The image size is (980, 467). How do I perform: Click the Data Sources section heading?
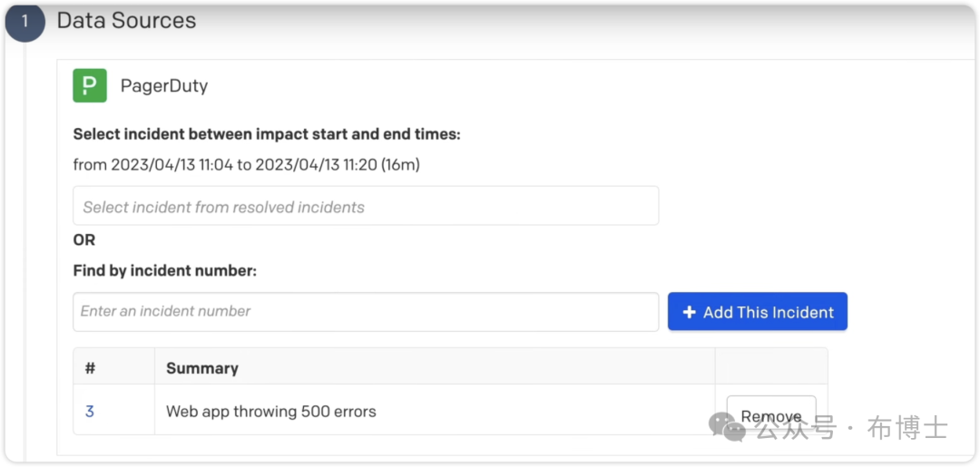[126, 20]
